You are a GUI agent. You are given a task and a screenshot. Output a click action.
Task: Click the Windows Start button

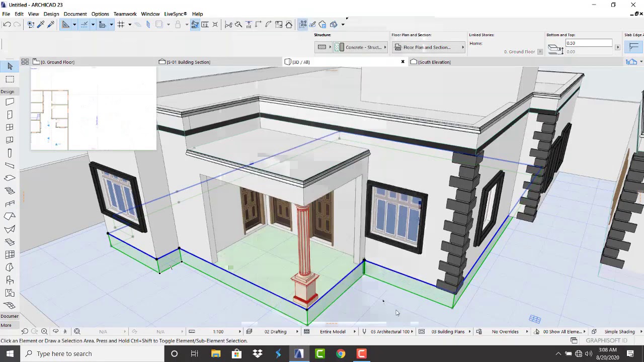coord(10,353)
